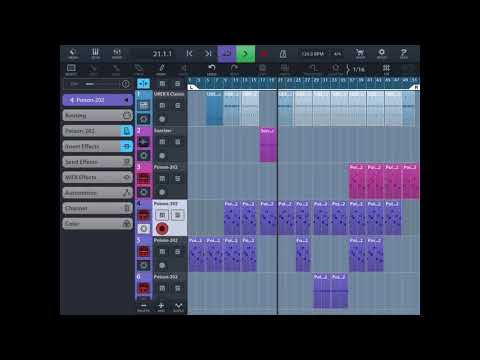Open the MIDI Effects section
480x360 pixels.
click(x=98, y=177)
